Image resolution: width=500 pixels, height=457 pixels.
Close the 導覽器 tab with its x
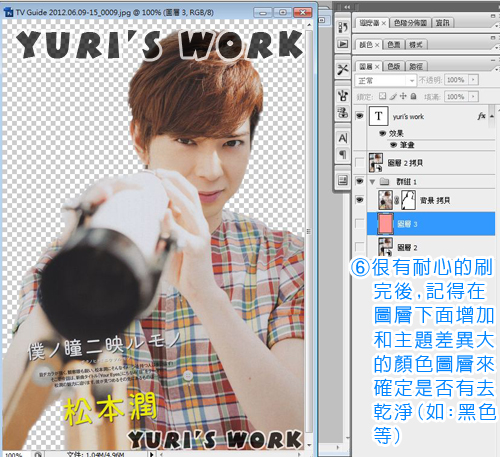click(384, 23)
